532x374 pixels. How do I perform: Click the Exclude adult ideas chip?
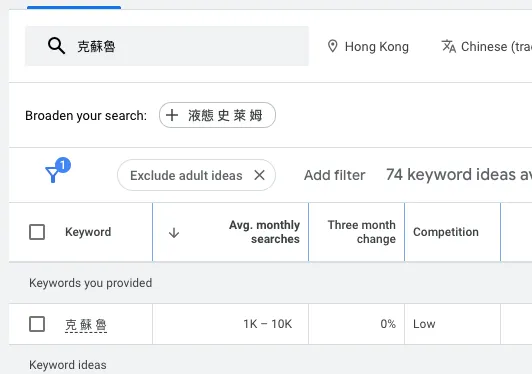click(196, 175)
